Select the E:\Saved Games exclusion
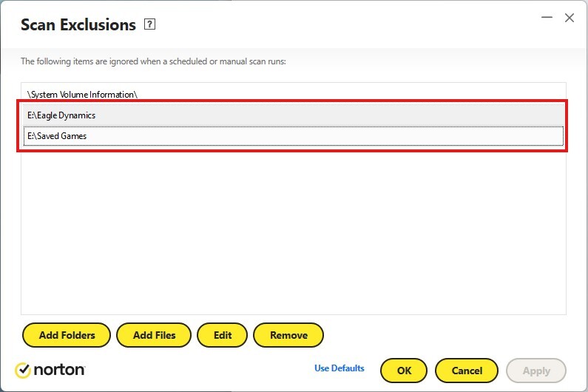The image size is (588, 392). click(x=293, y=136)
